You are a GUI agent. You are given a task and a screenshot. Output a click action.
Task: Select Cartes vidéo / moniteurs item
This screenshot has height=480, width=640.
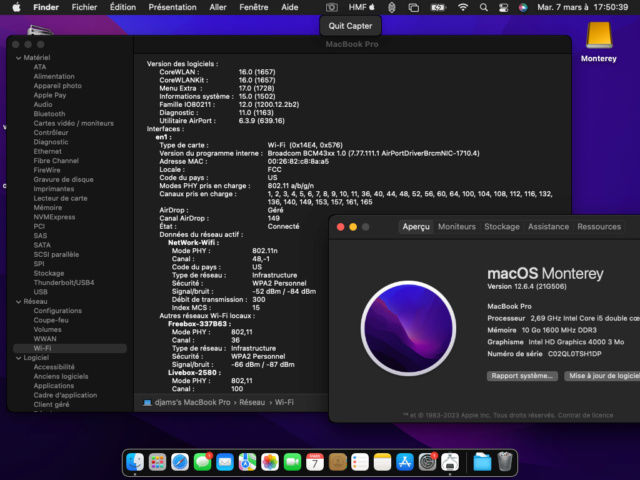(x=73, y=123)
